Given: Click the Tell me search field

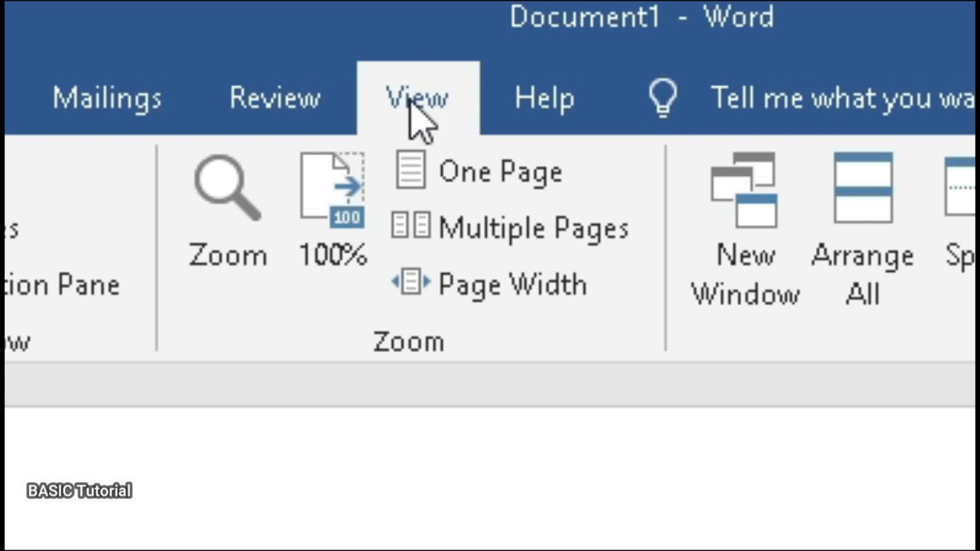Looking at the screenshot, I should pyautogui.click(x=842, y=98).
